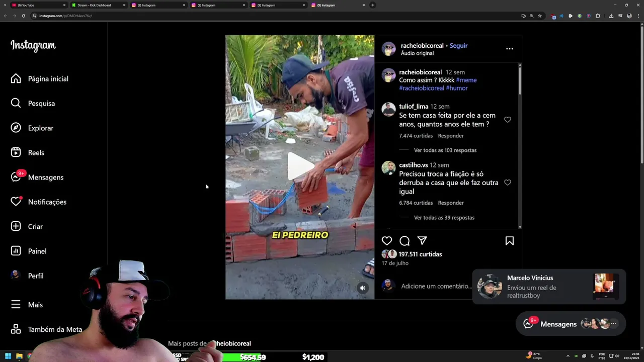Open the #meme hashtag

point(466,80)
